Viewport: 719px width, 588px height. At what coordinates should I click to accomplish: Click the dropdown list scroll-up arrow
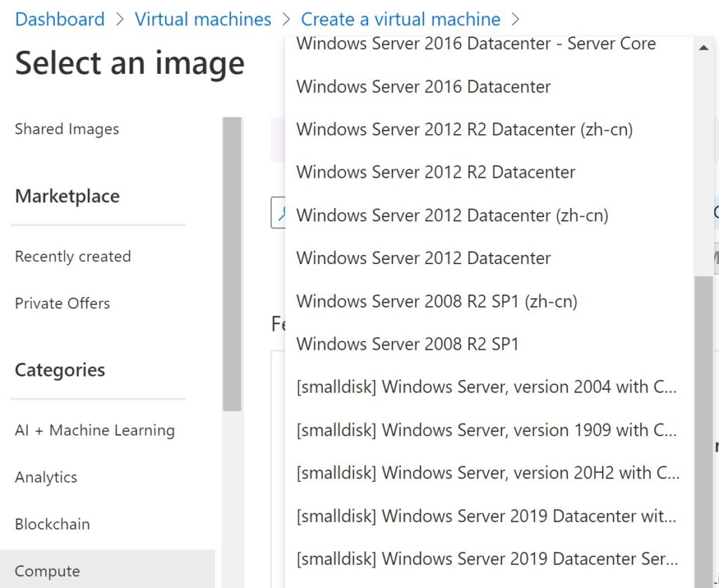(x=704, y=48)
